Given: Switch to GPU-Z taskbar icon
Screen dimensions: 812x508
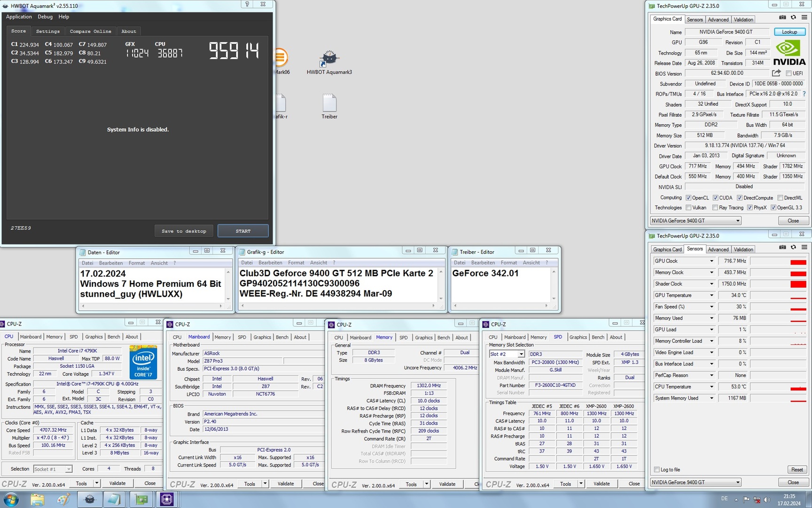Looking at the screenshot, I should coord(141,499).
